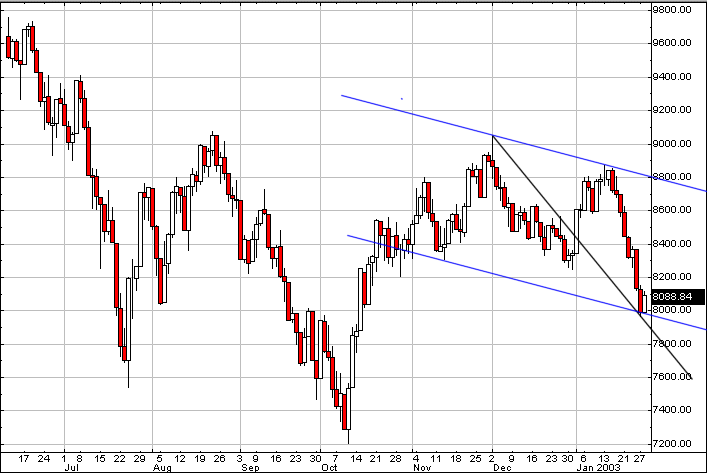The image size is (707, 473).
Task: Select the 9600.00 price axis label
Action: pyautogui.click(x=672, y=43)
